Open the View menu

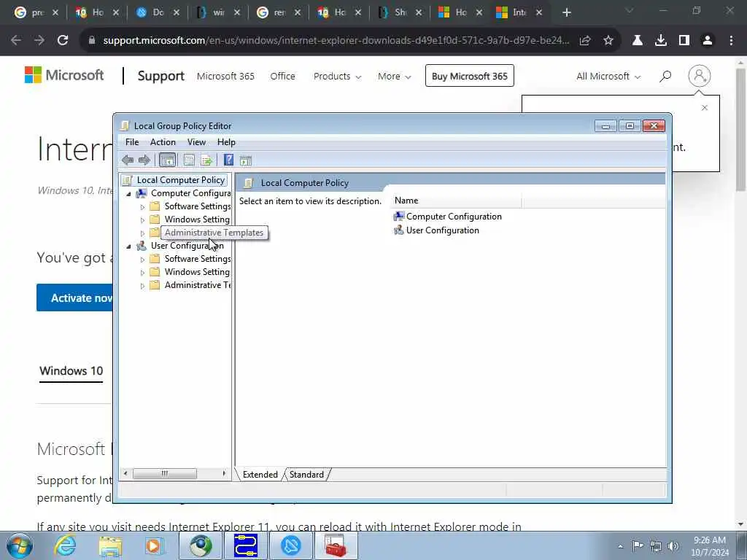pos(196,142)
